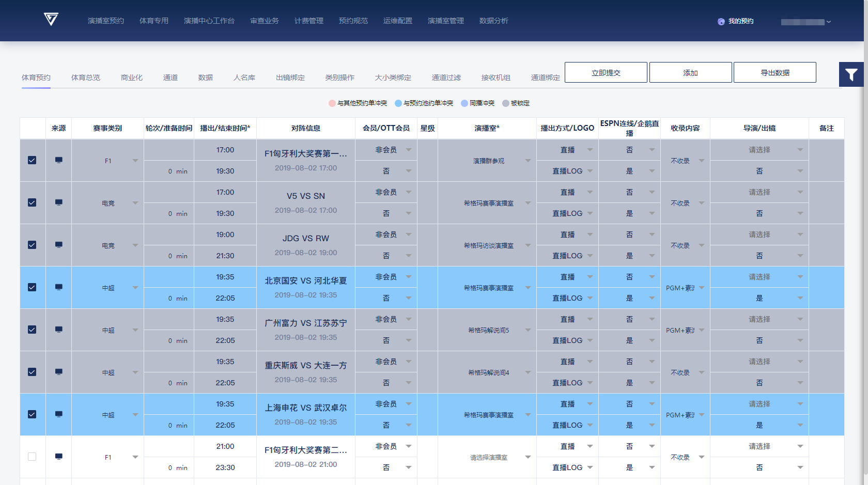The width and height of the screenshot is (868, 485).
Task: Open 计费管理 in the top navigation
Action: point(309,21)
